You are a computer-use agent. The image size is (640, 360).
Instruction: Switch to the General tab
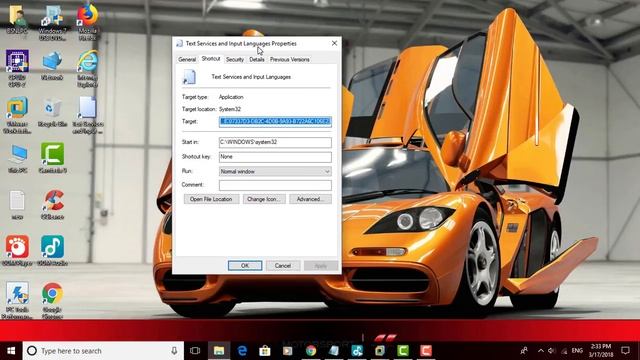187,60
